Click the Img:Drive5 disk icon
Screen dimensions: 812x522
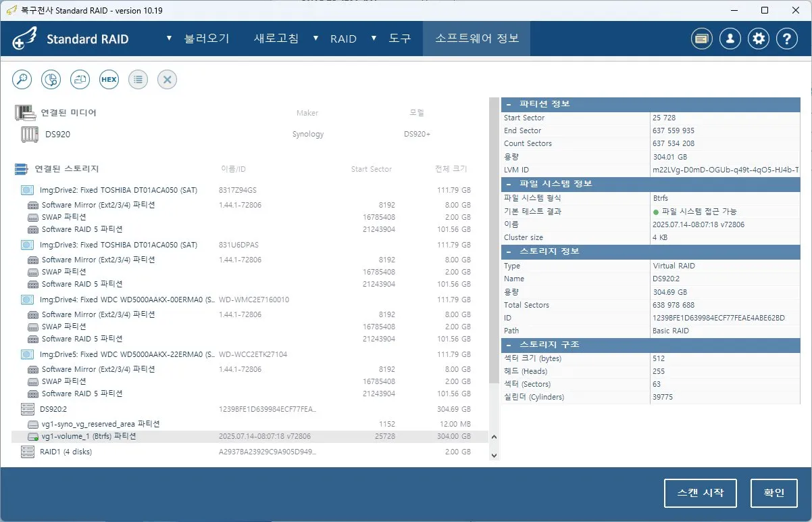point(27,354)
